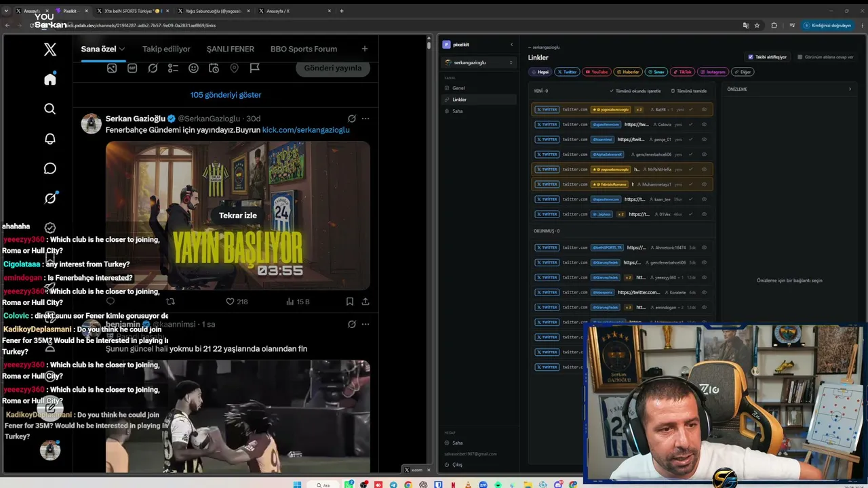Open Windows Start button on taskbar
Image resolution: width=868 pixels, height=488 pixels.
(x=297, y=485)
